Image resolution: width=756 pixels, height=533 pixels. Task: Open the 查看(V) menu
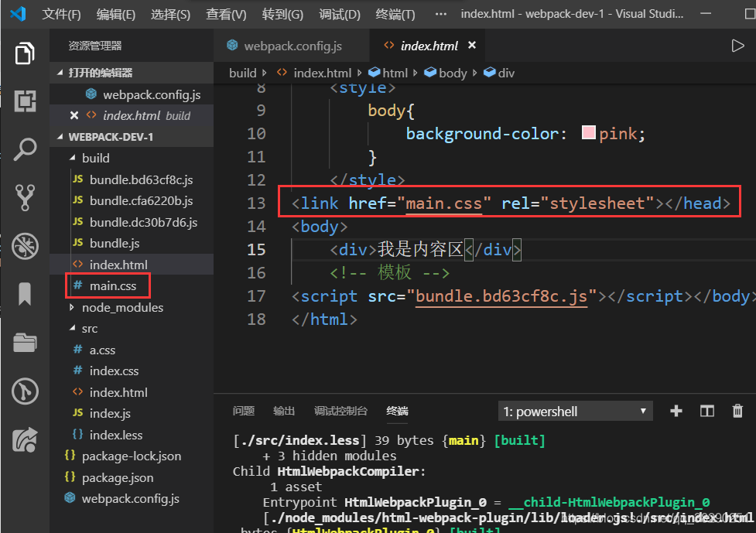[x=226, y=14]
